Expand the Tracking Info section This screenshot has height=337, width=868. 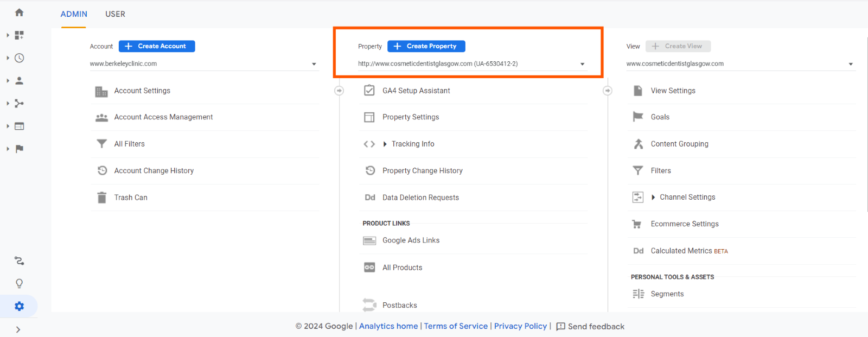pos(385,144)
